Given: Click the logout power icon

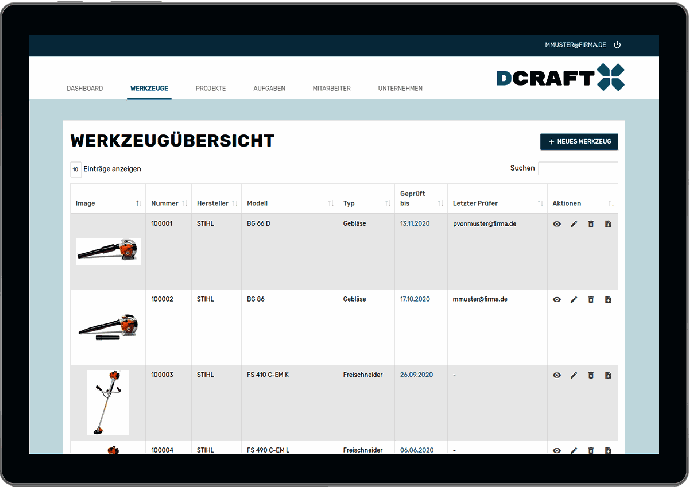Looking at the screenshot, I should coord(617,45).
